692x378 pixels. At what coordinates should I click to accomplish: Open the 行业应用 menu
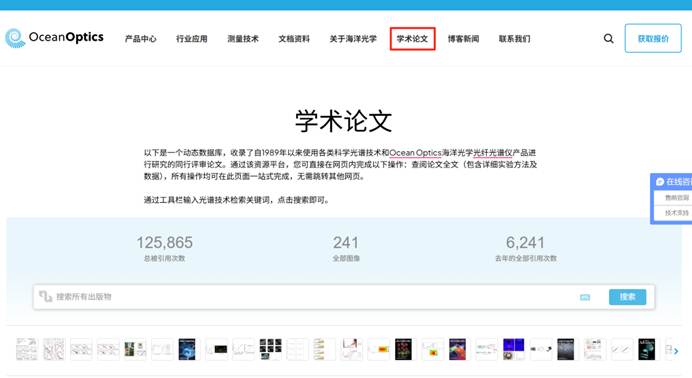tap(192, 39)
